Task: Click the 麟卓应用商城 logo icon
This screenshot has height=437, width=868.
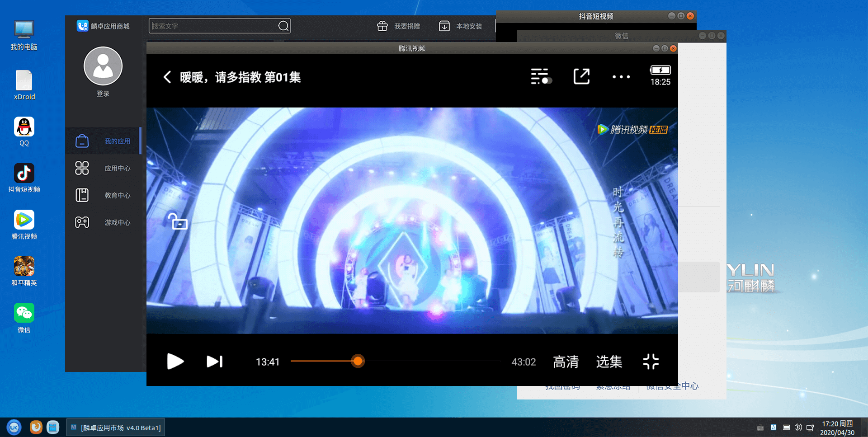Action: point(82,26)
